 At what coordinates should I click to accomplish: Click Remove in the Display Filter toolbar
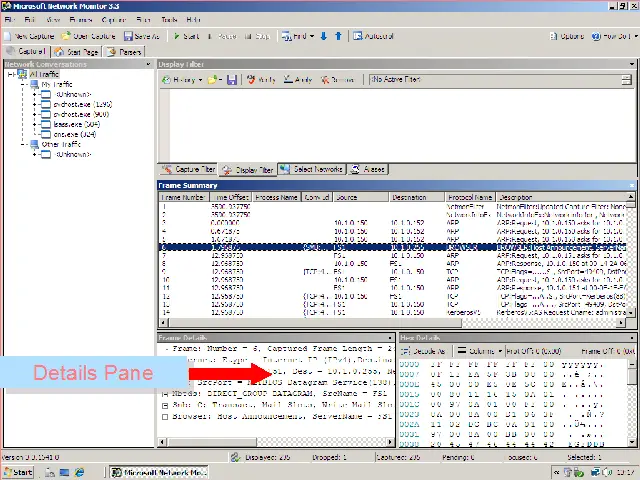pos(337,80)
